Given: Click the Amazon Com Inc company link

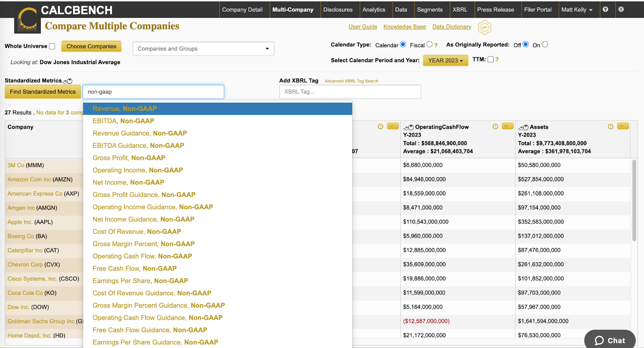Looking at the screenshot, I should [29, 179].
